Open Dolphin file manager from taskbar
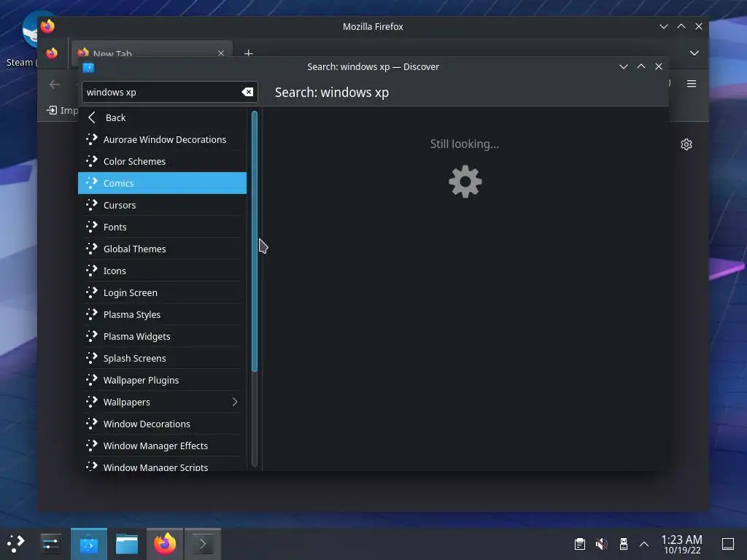 click(127, 544)
